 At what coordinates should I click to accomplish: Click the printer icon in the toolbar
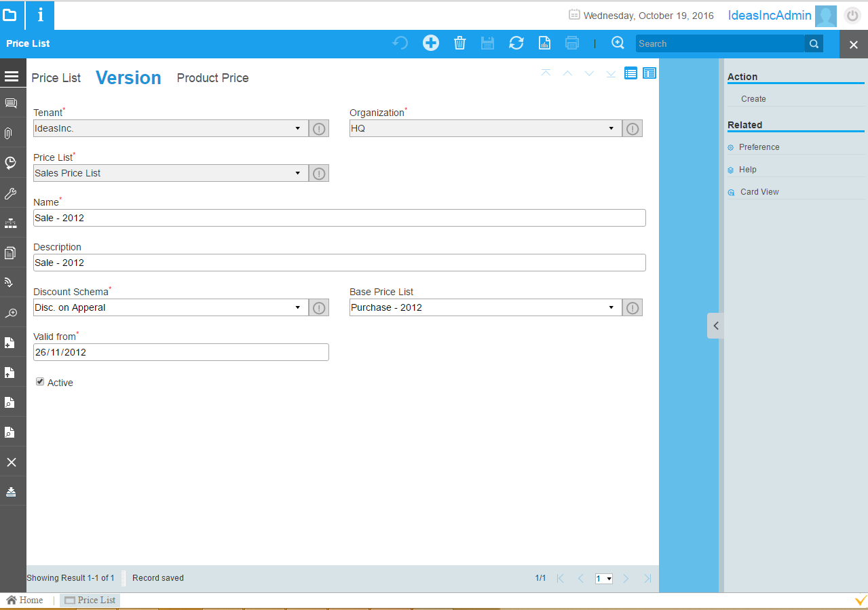[572, 43]
